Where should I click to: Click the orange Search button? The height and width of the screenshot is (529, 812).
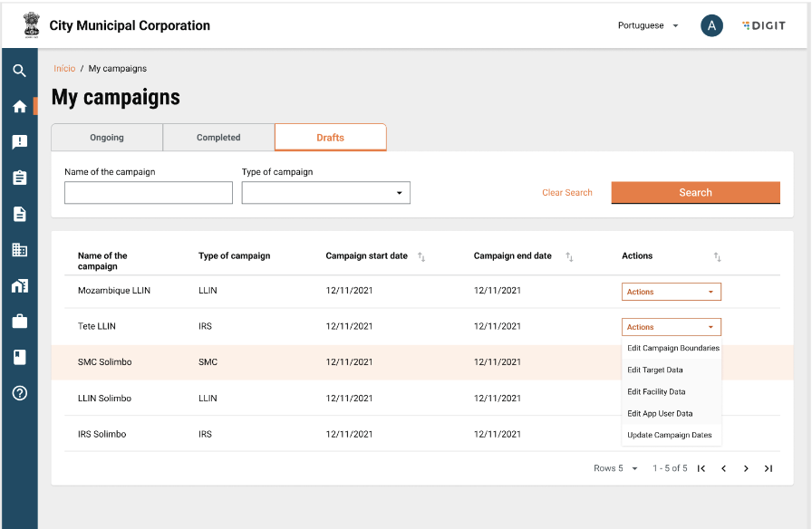(695, 193)
